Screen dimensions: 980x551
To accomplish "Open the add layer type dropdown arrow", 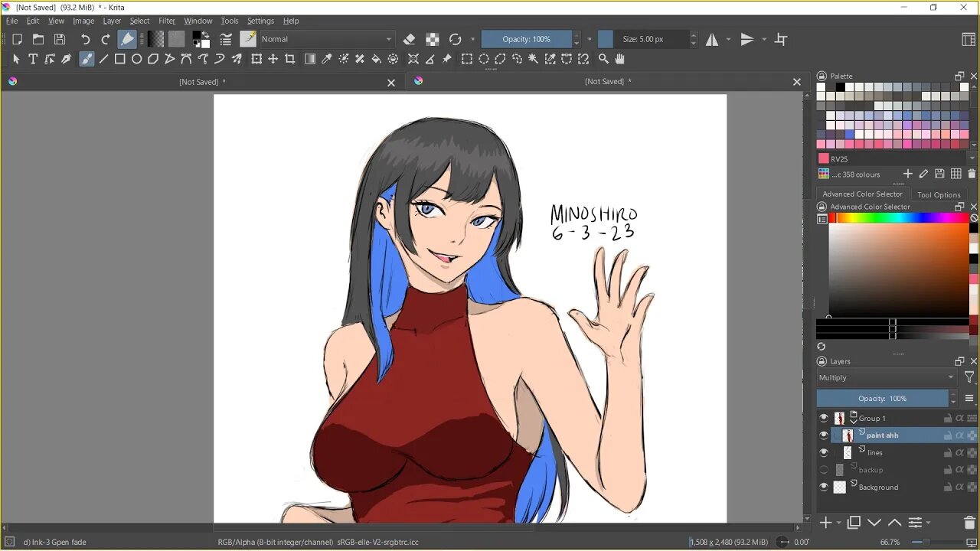I will pos(839,523).
